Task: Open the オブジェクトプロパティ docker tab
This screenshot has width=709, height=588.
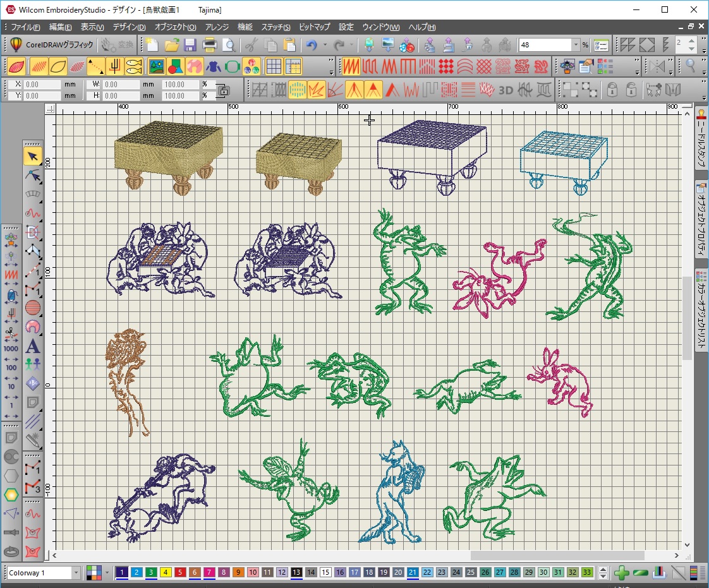Action: 701,220
